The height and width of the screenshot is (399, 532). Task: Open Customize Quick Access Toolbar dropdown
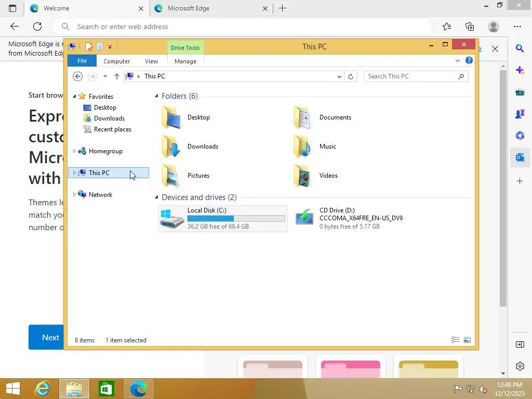point(110,47)
